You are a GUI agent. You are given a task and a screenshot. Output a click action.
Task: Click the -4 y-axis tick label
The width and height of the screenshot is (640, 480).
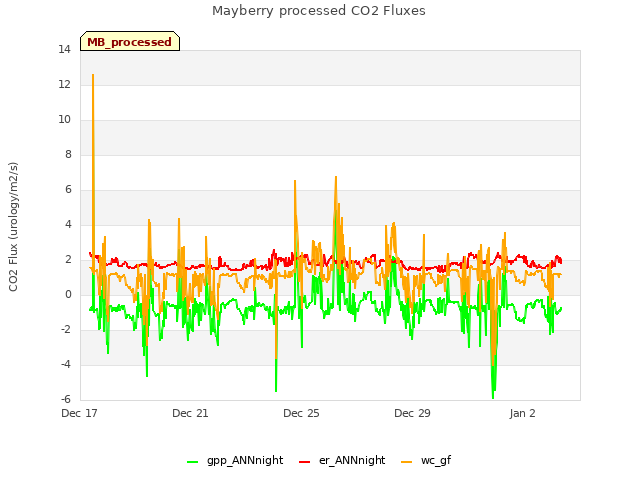[x=66, y=364]
